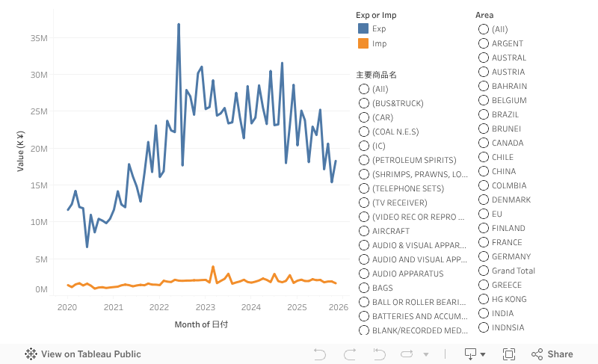Click the Tableau logo icon
This screenshot has height=364, width=598.
(x=31, y=354)
